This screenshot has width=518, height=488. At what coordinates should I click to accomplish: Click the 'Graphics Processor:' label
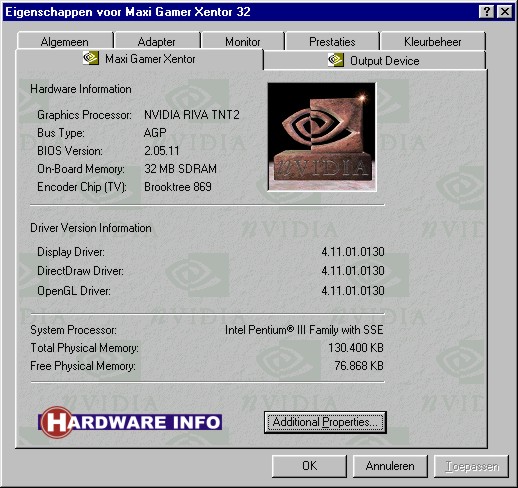tap(84, 115)
